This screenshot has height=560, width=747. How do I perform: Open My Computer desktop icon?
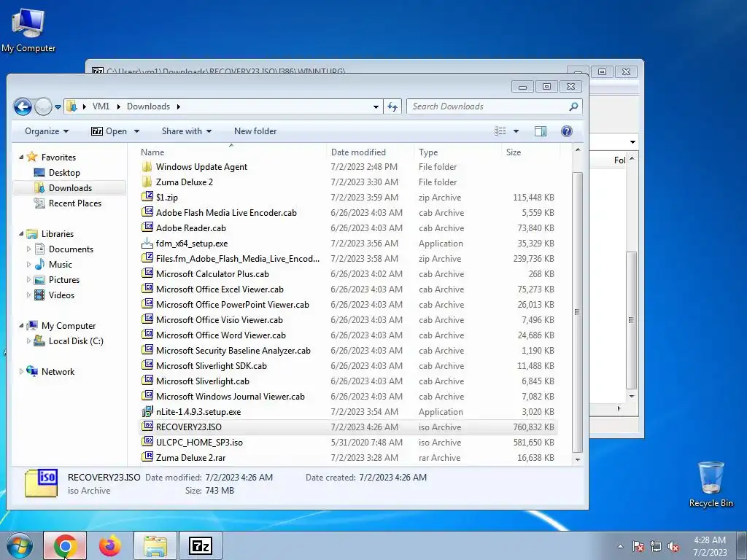point(28,31)
